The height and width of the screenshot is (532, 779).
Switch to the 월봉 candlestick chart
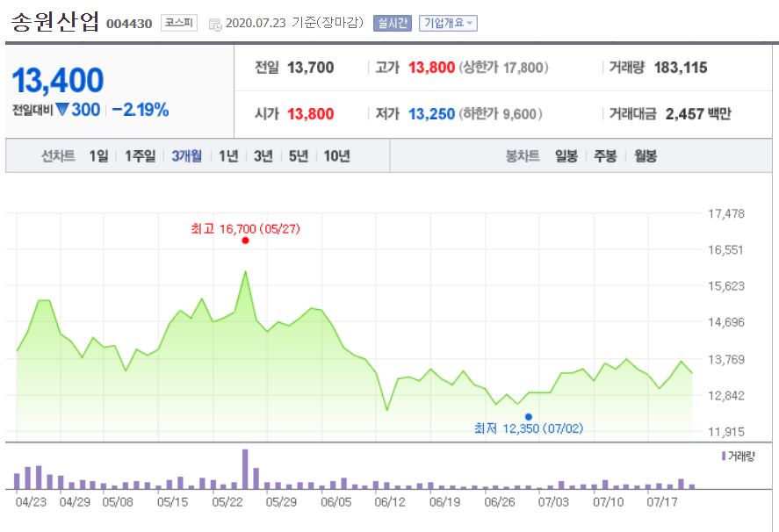coord(646,156)
